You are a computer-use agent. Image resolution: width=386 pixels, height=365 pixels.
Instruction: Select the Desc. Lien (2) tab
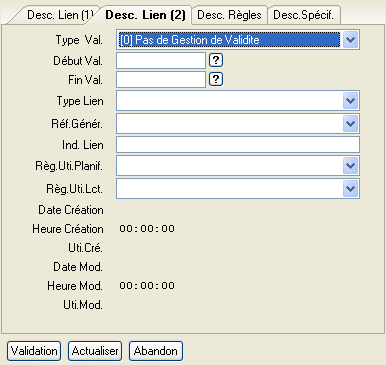pyautogui.click(x=145, y=15)
